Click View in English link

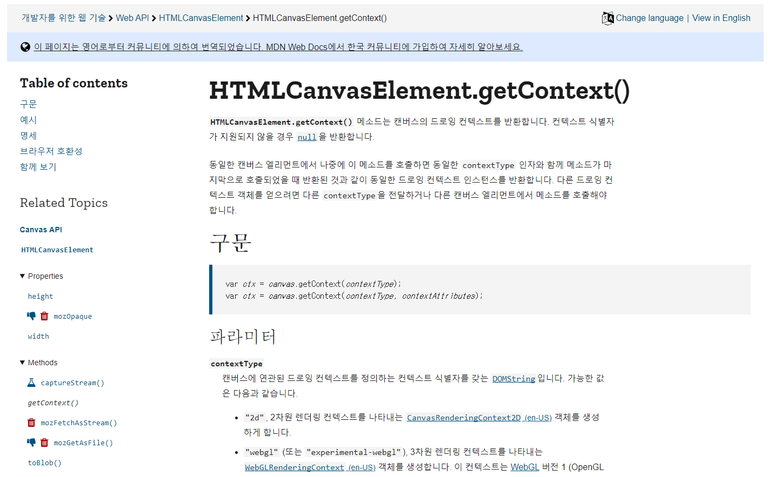pos(721,18)
